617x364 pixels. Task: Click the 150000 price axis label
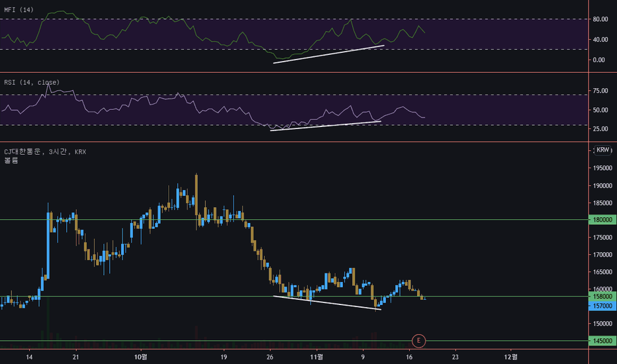602,324
